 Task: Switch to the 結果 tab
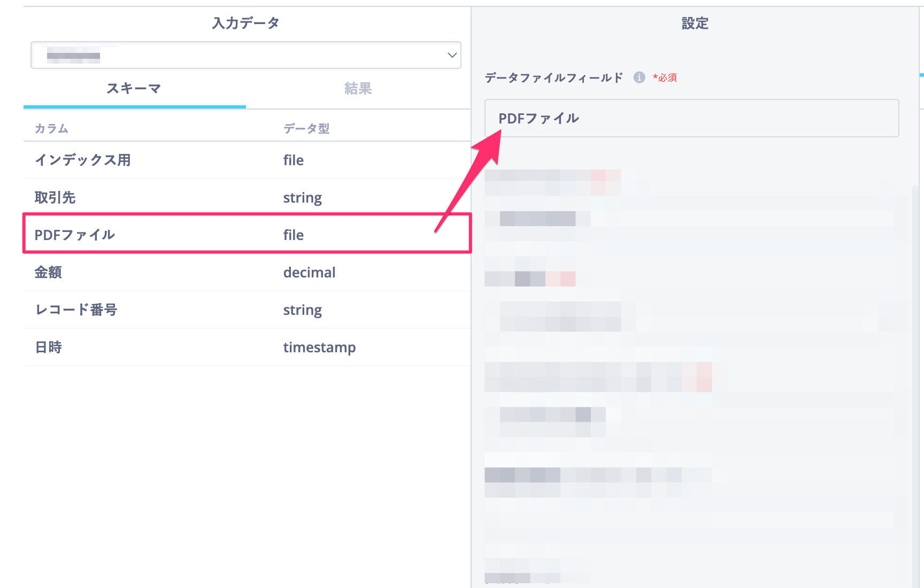[x=358, y=88]
